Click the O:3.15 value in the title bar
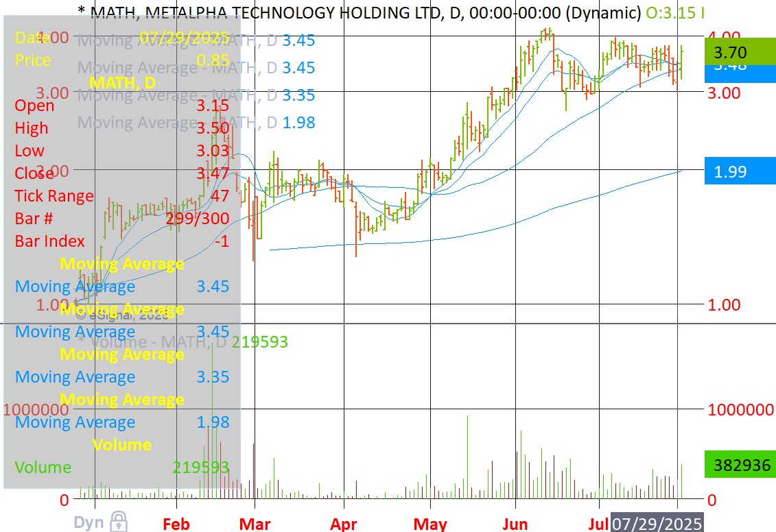Image resolution: width=776 pixels, height=532 pixels. click(670, 12)
